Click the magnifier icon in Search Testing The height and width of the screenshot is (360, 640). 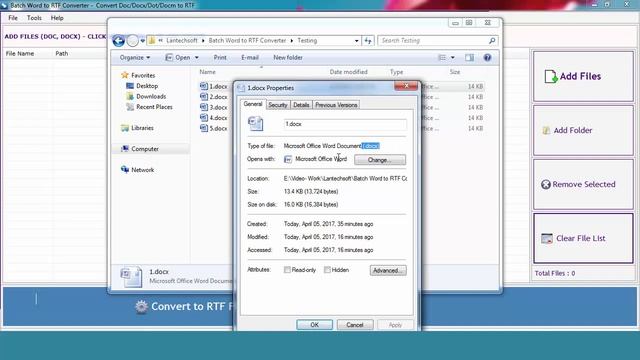coord(492,41)
